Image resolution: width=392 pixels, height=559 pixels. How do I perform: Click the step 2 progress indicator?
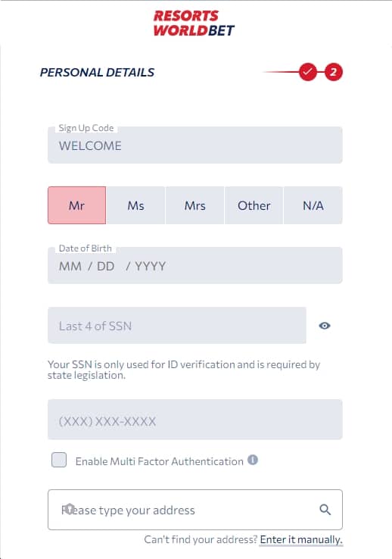click(x=333, y=72)
